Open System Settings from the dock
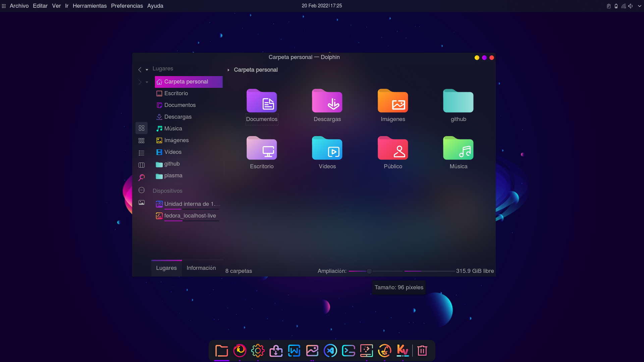Screen dimensions: 644x362 click(258, 351)
